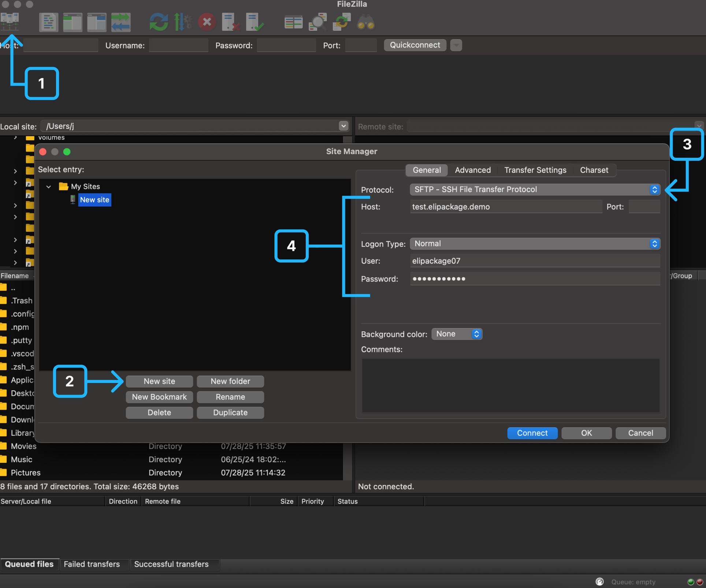Click the Host field in Site Manager
This screenshot has height=588, width=706.
click(x=505, y=207)
